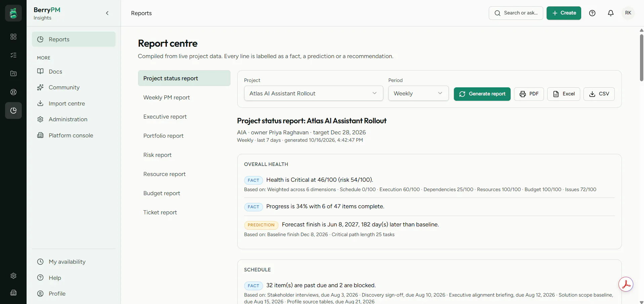Show the Resource report tab
Screen dimensions: 644x304
(184, 174)
